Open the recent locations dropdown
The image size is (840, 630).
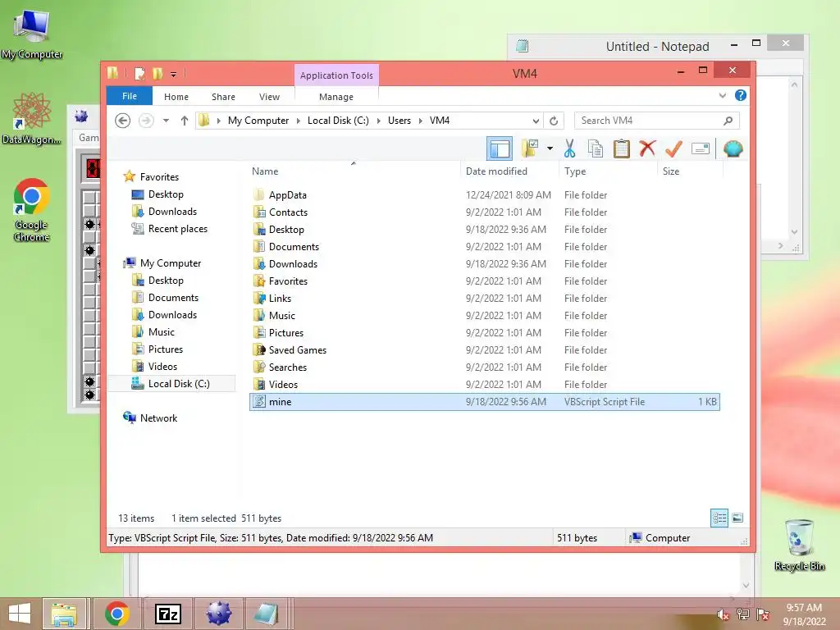tap(166, 121)
